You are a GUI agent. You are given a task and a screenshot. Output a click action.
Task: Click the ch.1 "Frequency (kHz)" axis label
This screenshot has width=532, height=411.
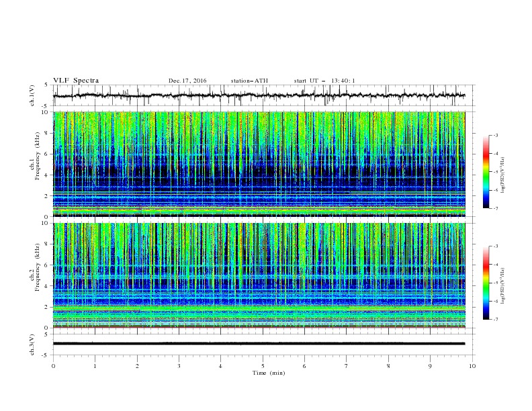coord(37,155)
